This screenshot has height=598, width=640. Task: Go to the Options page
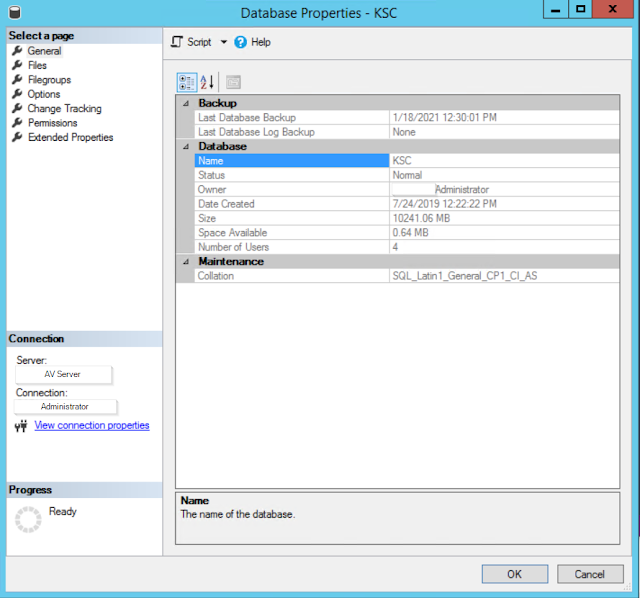pyautogui.click(x=44, y=94)
